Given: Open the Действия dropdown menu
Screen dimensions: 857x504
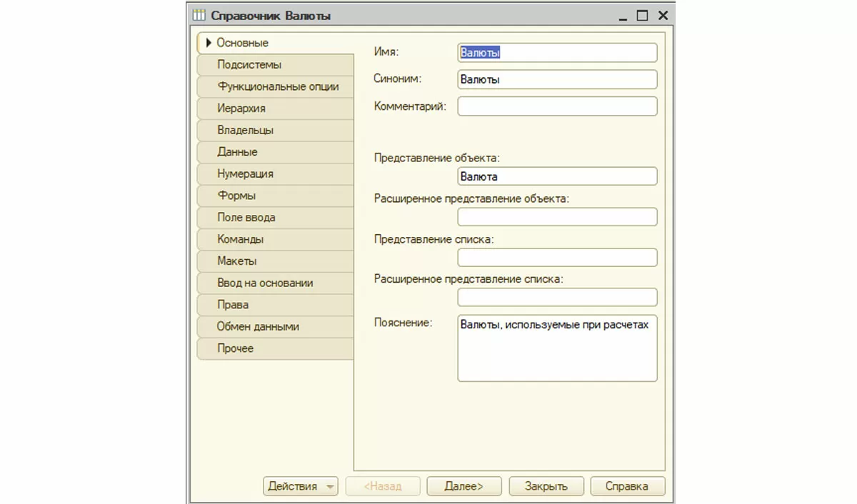Looking at the screenshot, I should click(x=300, y=486).
